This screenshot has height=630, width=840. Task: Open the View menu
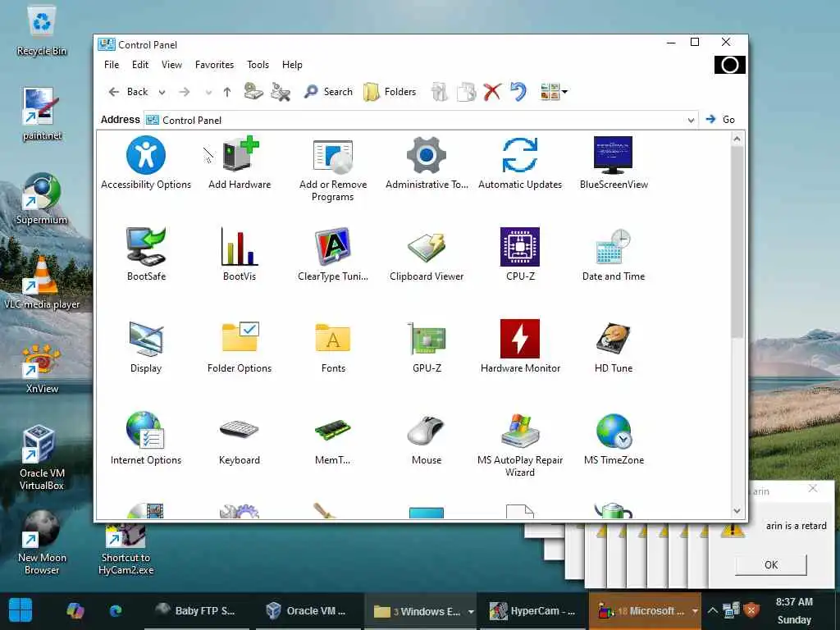tap(172, 64)
